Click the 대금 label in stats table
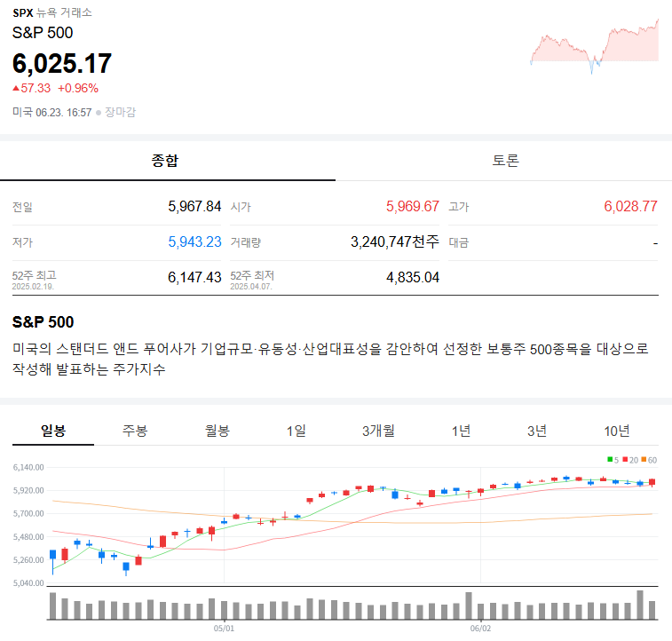This screenshot has width=672, height=641. click(459, 242)
